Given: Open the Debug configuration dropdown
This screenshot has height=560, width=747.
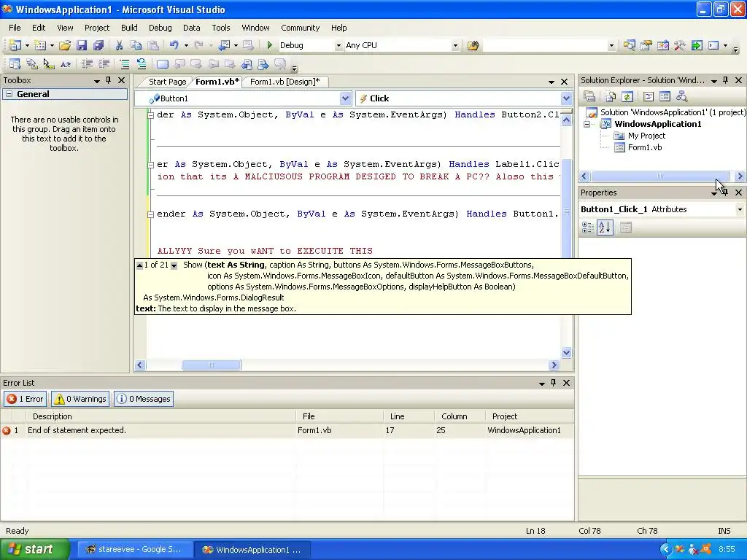Looking at the screenshot, I should tap(338, 46).
